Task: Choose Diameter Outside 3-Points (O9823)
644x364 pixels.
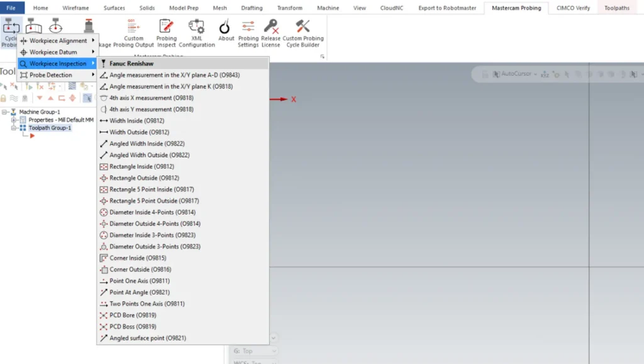Action: pos(183,246)
